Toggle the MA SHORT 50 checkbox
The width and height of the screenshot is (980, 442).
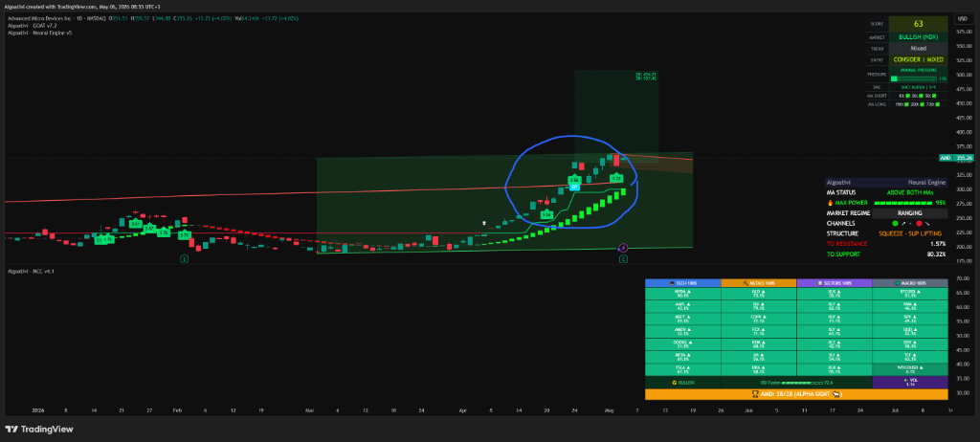pos(934,96)
